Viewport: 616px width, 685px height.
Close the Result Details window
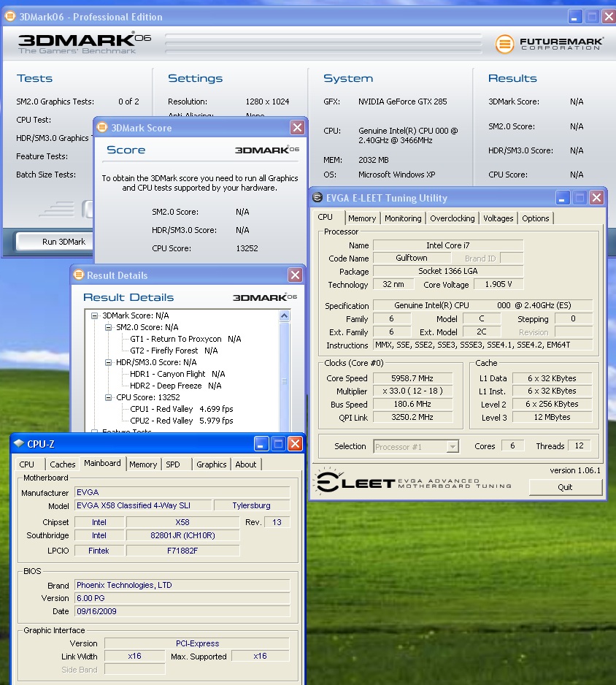coord(295,275)
